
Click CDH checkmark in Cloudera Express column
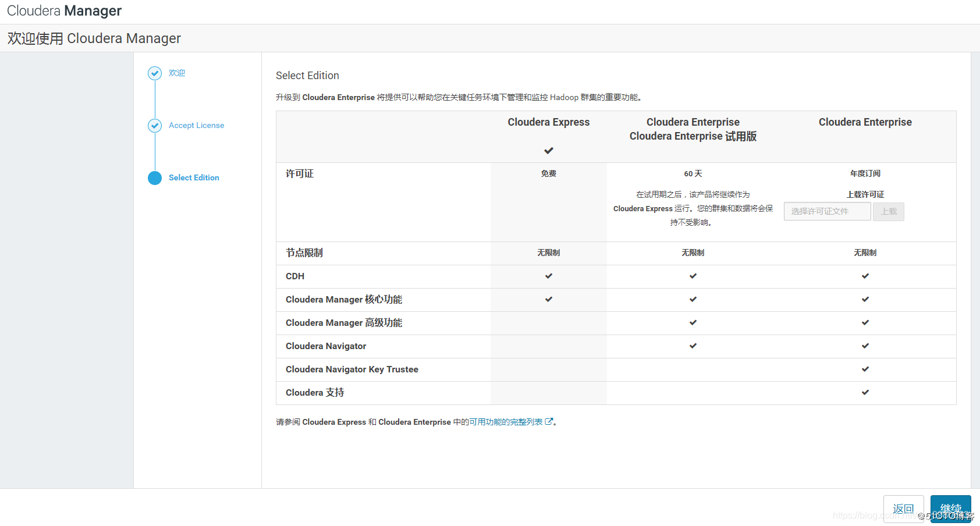tap(549, 276)
